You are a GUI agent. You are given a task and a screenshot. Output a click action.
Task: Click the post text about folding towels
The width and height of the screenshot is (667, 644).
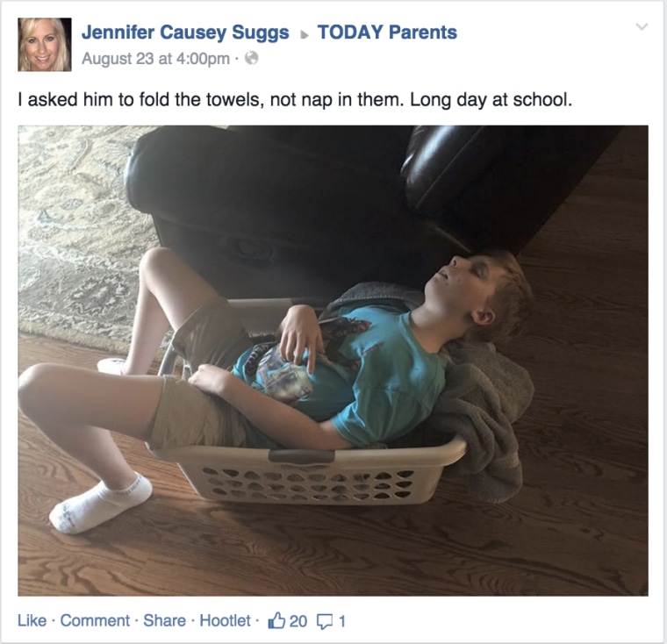pos(295,100)
